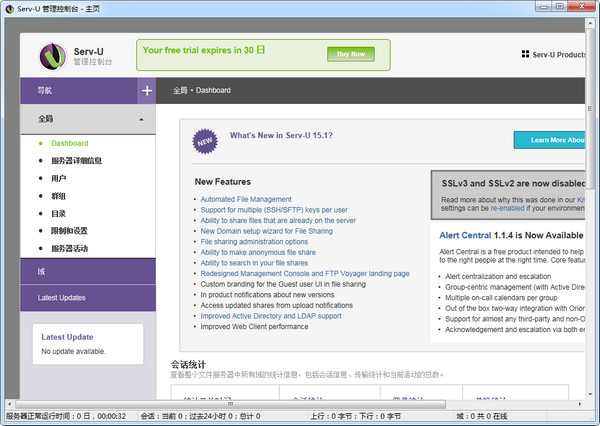This screenshot has height=426, width=600.
Task: Open Ability to share files already on server link
Action: click(x=278, y=220)
